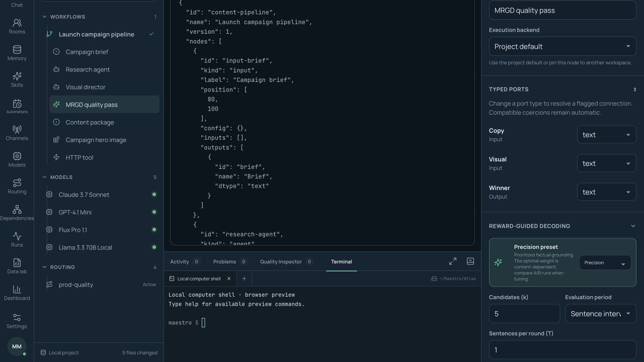Open the Memory section
Image resolution: width=644 pixels, height=362 pixels.
[x=17, y=53]
